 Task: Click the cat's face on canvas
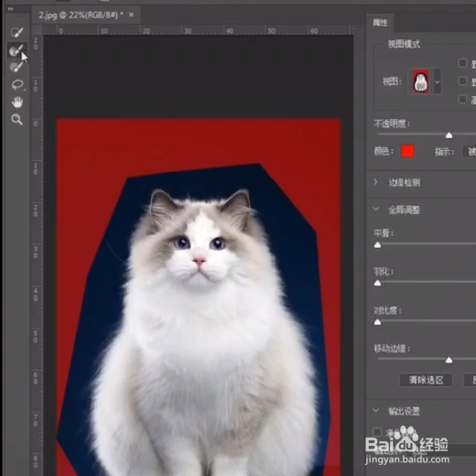point(200,247)
